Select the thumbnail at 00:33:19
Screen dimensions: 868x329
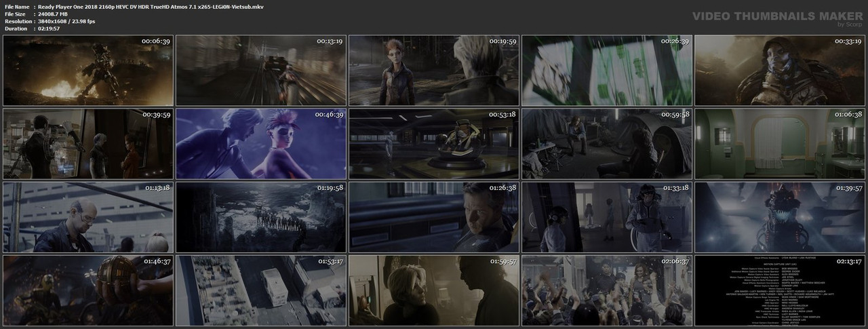pyautogui.click(x=780, y=70)
